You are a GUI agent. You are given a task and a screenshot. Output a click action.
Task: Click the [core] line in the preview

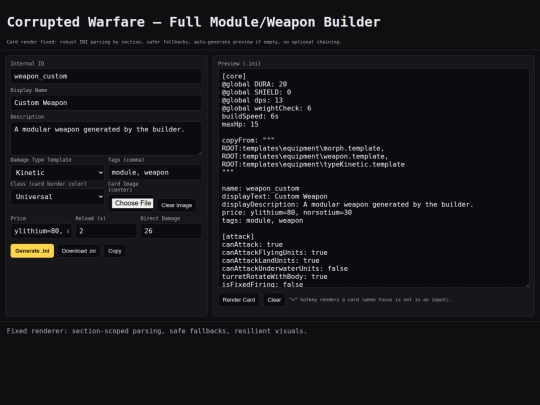coord(234,76)
